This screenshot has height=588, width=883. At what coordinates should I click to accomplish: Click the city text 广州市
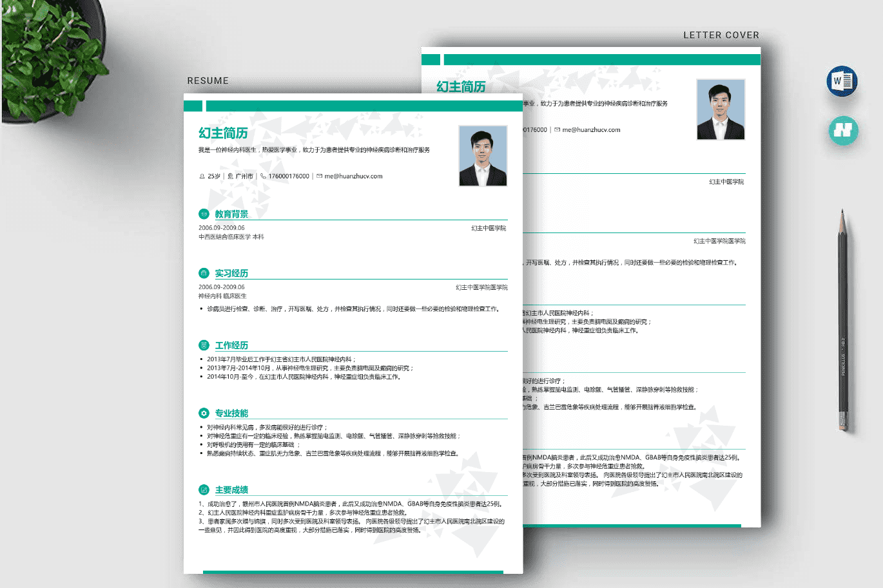coord(244,176)
